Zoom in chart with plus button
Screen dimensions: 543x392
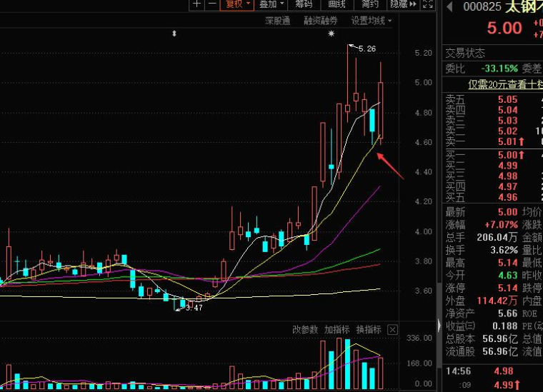(x=196, y=4)
